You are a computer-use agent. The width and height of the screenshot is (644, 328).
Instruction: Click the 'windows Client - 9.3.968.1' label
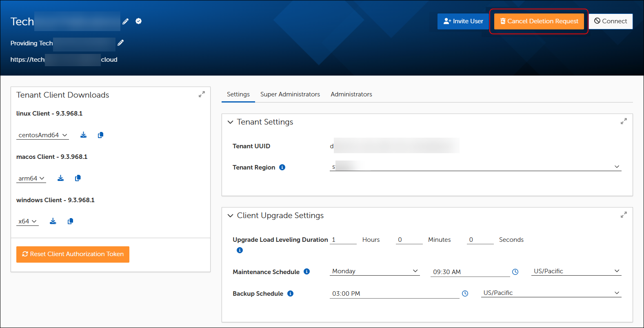(x=56, y=200)
